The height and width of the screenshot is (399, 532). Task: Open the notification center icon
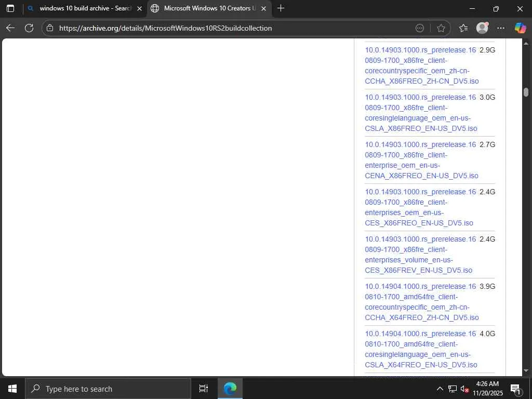tap(515, 389)
